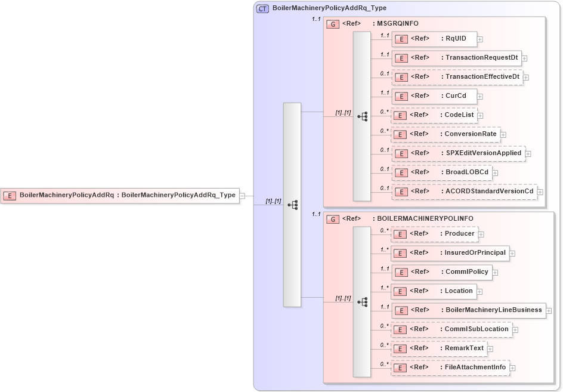Image resolution: width=563 pixels, height=392 pixels.
Task: Click the G icon of the BOILERMACHINERYPOLINFO group
Action: pyautogui.click(x=332, y=218)
